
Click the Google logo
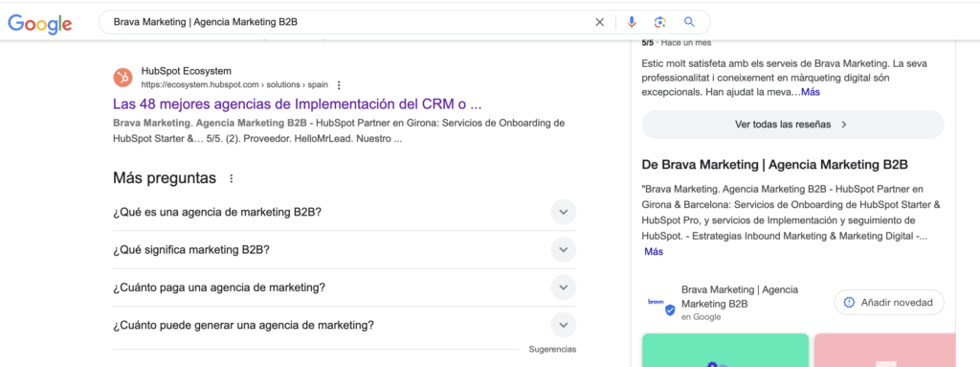(x=39, y=24)
